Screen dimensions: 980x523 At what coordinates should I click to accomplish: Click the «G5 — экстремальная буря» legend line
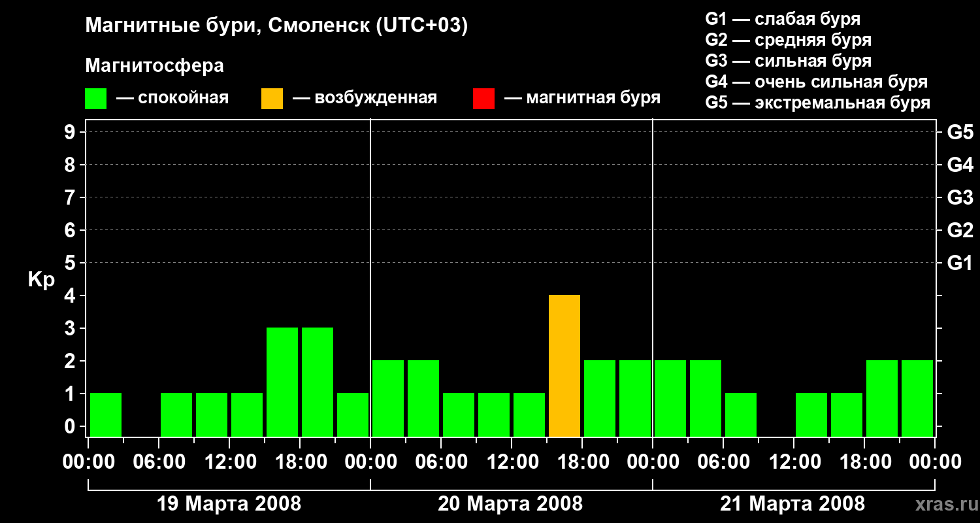818,103
